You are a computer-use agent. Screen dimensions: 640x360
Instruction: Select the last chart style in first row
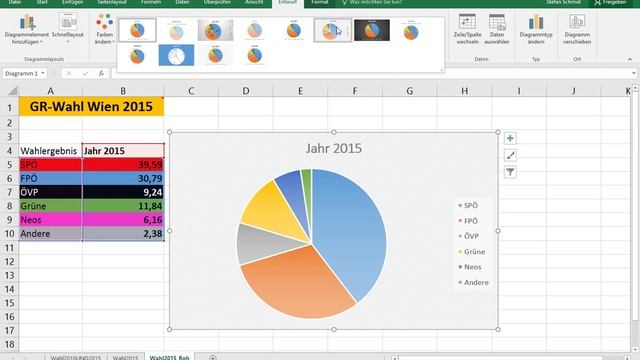click(411, 30)
